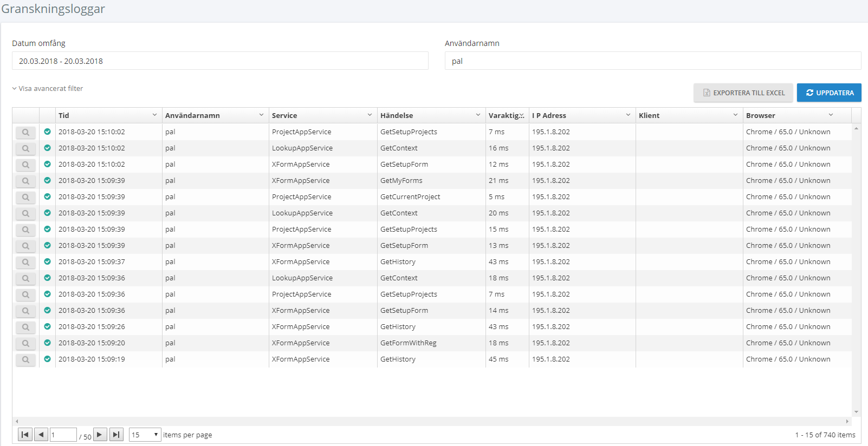This screenshot has width=868, height=446.
Task: Open details for the 15:10:02 GetContext row
Action: [x=25, y=148]
